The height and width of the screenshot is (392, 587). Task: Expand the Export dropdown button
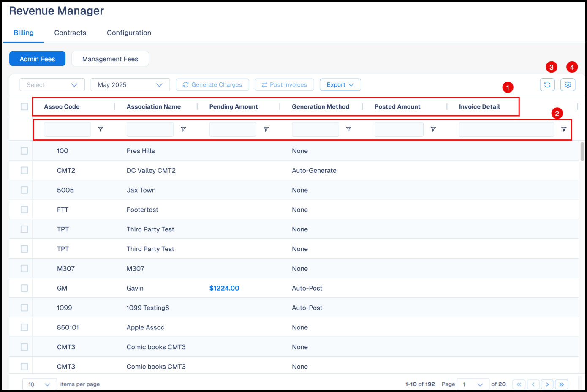click(340, 85)
